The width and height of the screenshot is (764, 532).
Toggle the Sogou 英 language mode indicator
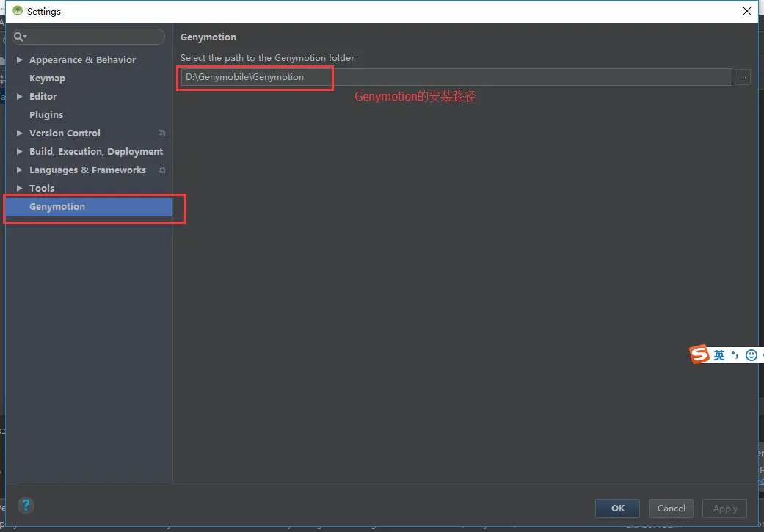click(x=719, y=355)
